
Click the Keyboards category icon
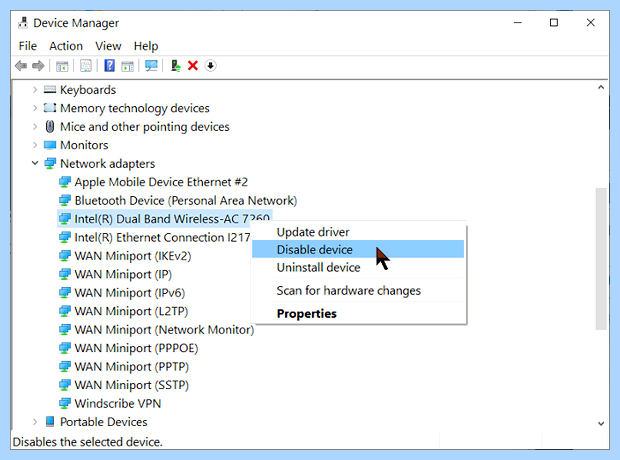point(50,90)
